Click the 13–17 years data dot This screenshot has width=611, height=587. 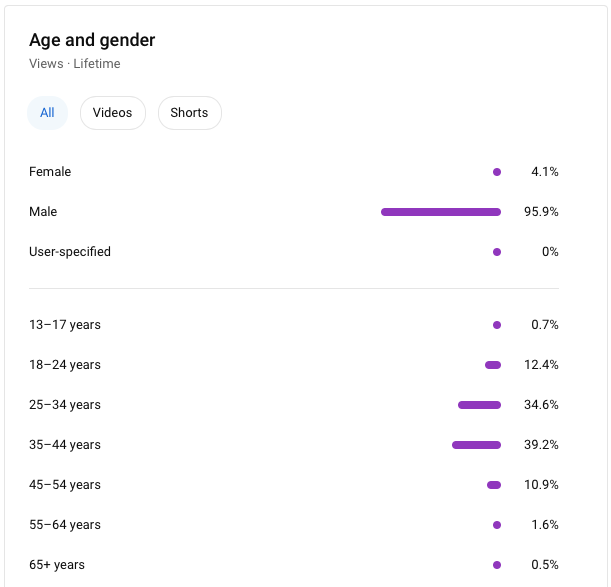click(497, 325)
